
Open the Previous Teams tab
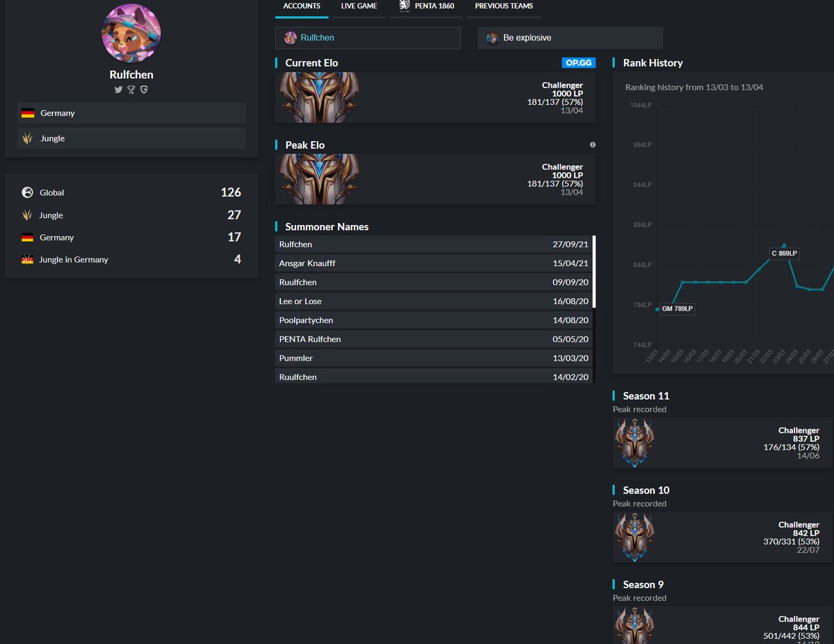click(504, 6)
